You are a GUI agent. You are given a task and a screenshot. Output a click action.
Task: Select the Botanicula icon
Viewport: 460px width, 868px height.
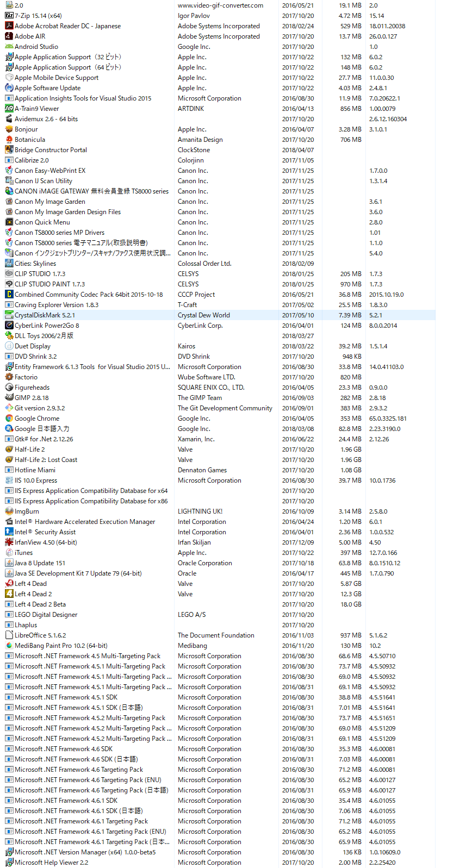(x=9, y=139)
